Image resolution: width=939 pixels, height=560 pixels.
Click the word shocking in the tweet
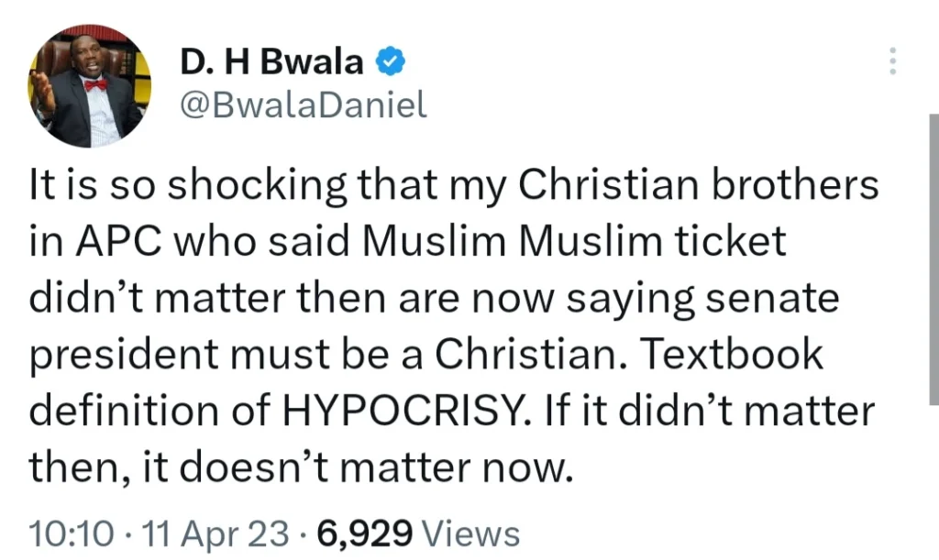click(x=243, y=187)
